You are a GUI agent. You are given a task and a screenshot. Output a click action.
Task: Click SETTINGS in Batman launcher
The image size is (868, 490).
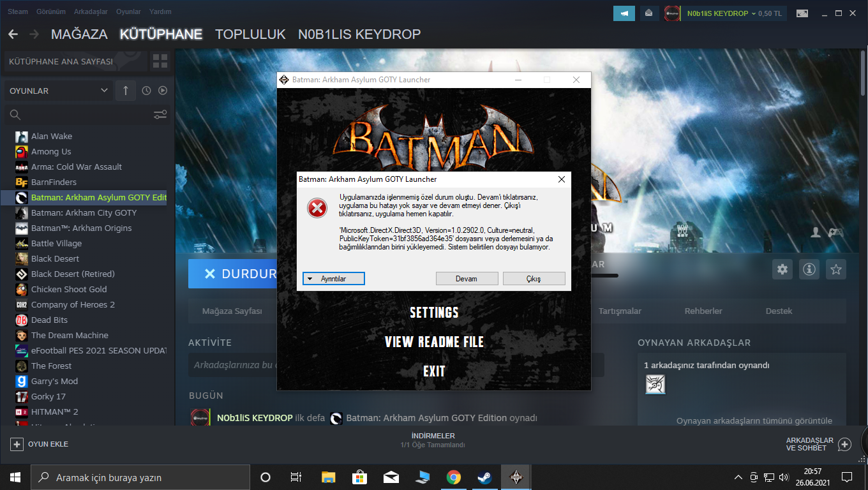click(x=434, y=313)
